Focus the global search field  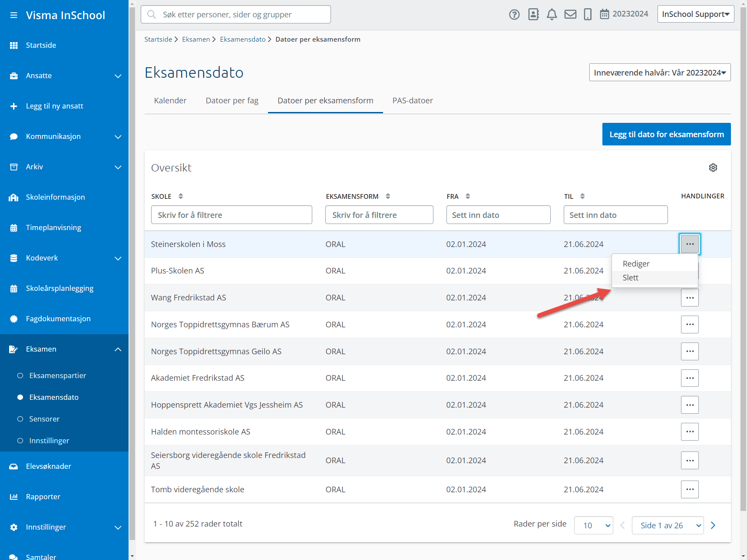[236, 14]
